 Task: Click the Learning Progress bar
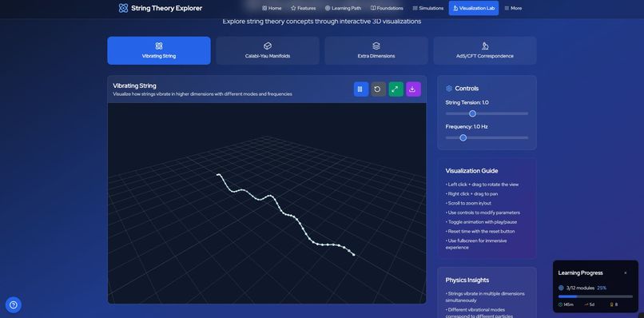pos(595,296)
